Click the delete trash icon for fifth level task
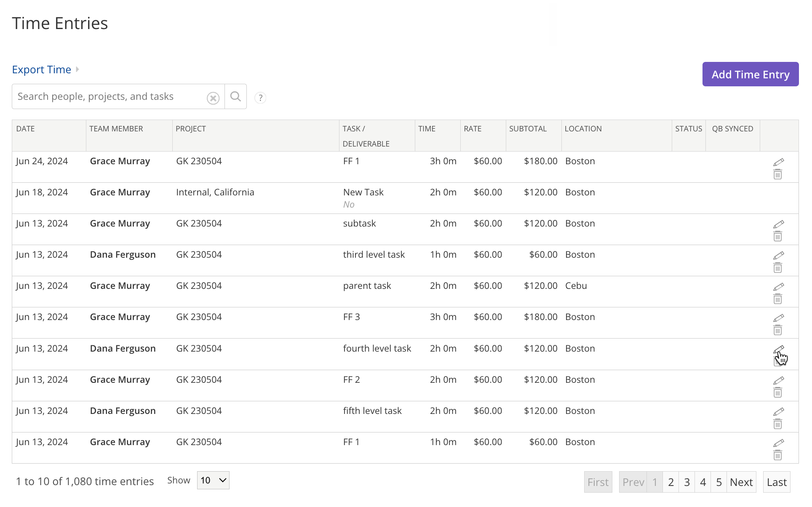Screen dimensions: 812x507 (x=777, y=424)
